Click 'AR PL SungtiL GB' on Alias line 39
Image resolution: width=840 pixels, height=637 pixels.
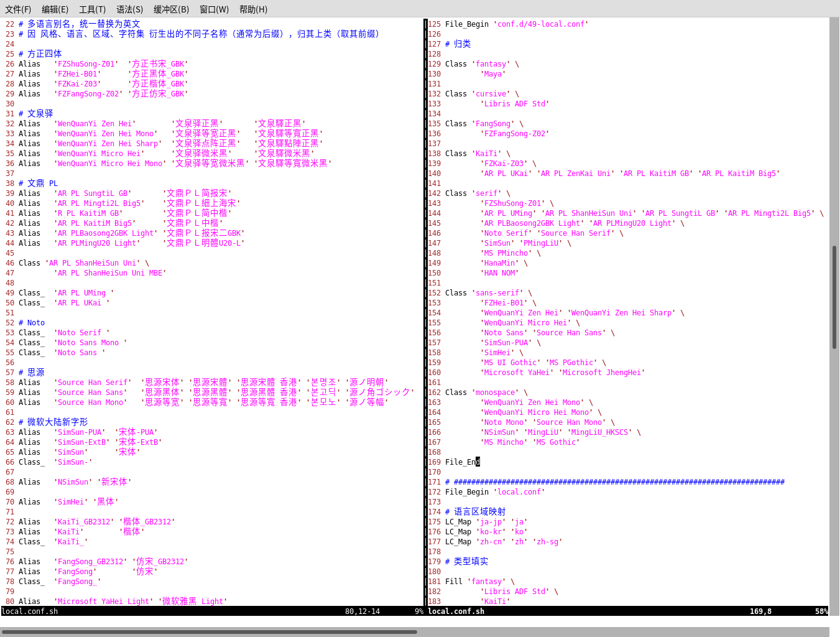pyautogui.click(x=93, y=193)
